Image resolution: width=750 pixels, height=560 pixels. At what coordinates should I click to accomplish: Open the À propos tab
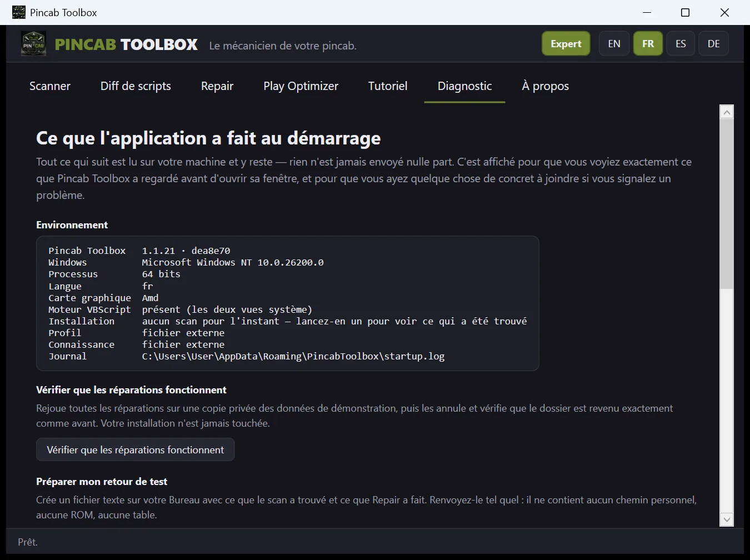point(545,86)
